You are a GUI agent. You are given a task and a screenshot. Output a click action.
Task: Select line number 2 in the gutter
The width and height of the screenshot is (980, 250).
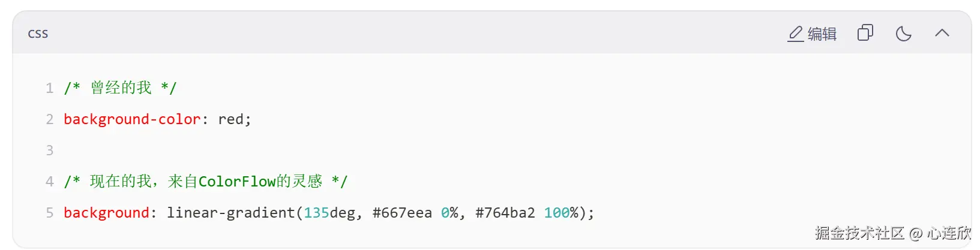pos(50,119)
